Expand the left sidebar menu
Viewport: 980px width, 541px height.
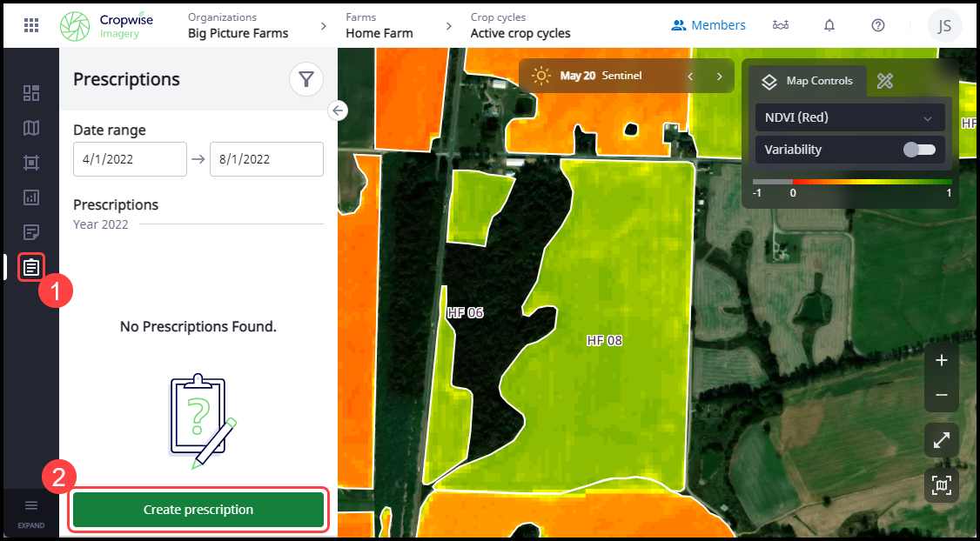(31, 511)
